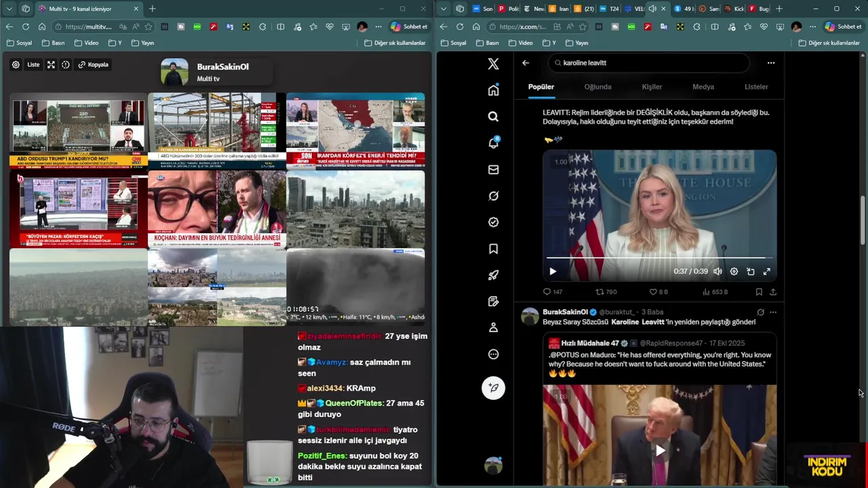Toggle Multi tv fullscreen expand icon
The image size is (868, 488).
pyautogui.click(x=51, y=64)
